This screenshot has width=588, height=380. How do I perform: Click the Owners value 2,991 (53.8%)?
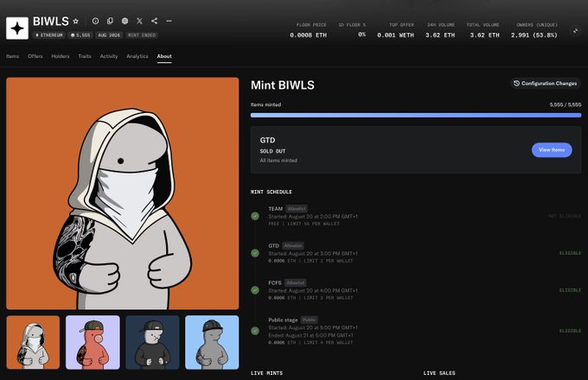pos(534,35)
